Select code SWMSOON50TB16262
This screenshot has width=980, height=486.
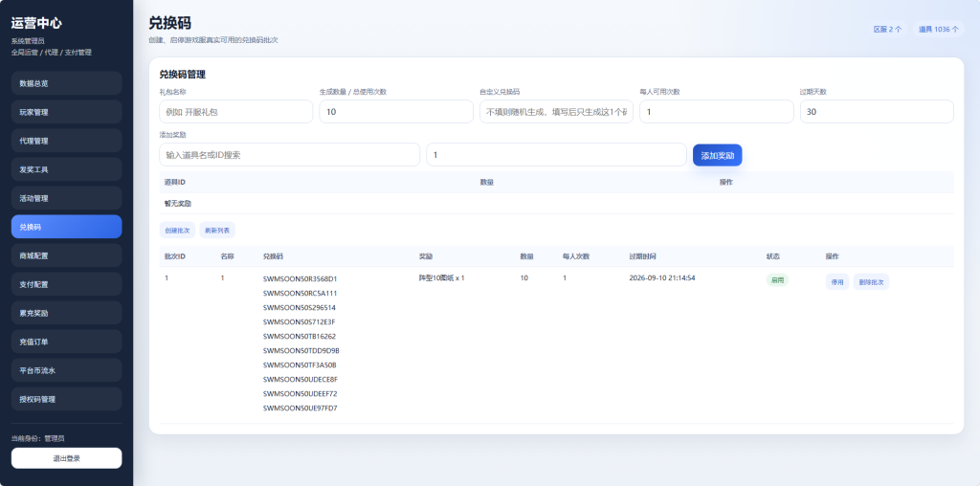(x=300, y=336)
